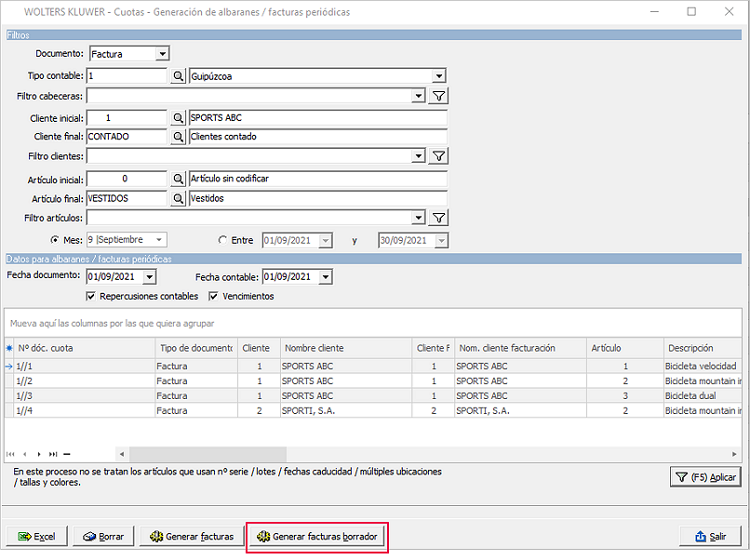Open the end date 30/09/2021 dropdown
Screen dimensions: 750x560
[441, 241]
